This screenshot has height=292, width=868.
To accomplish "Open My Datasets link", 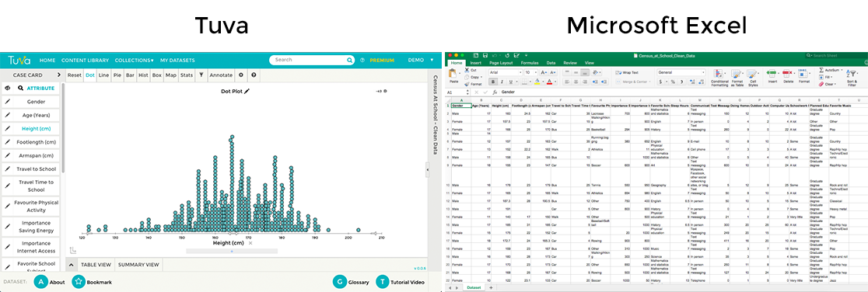I will [177, 60].
